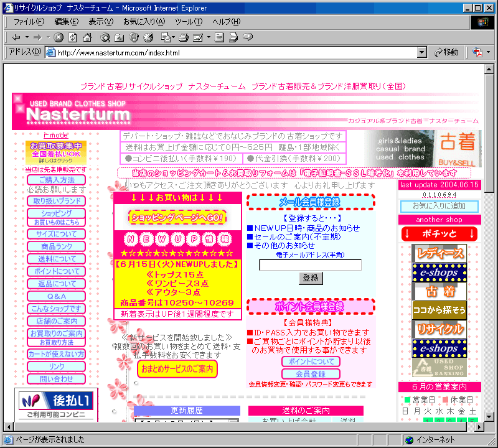
Task: Click the horizontal scrollbar left arrow
Action: pyautogui.click(x=9, y=427)
